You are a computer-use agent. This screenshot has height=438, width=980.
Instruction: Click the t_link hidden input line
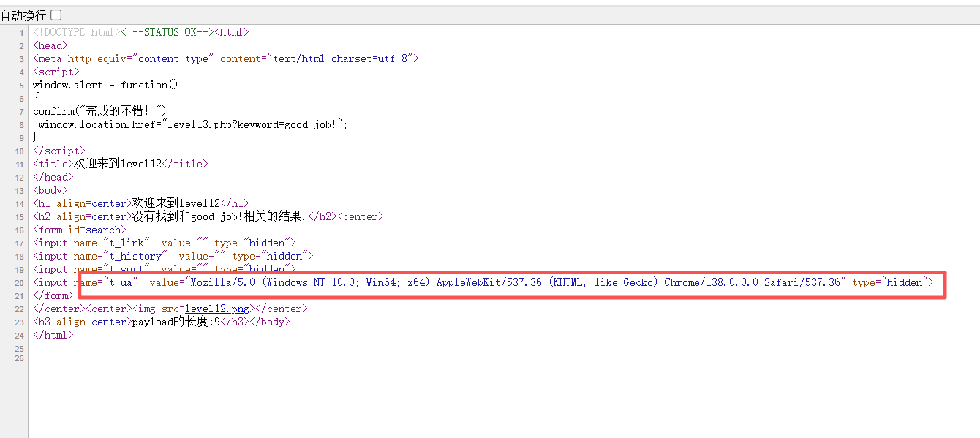[165, 243]
